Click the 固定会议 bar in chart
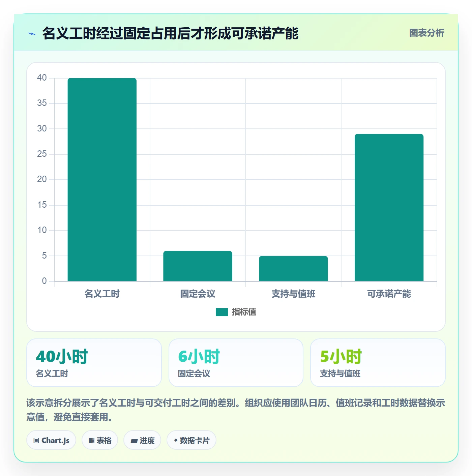This screenshot has width=472, height=476. 198,266
